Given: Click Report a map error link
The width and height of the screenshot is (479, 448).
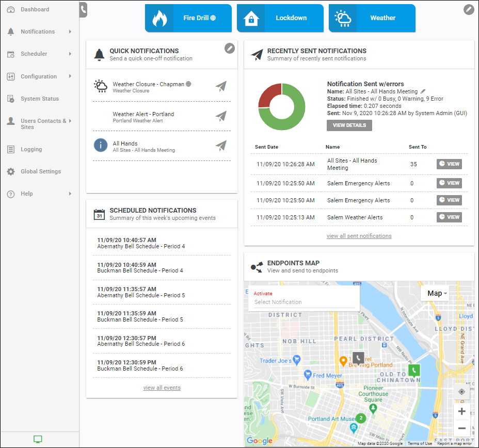Looking at the screenshot, I should (x=455, y=443).
